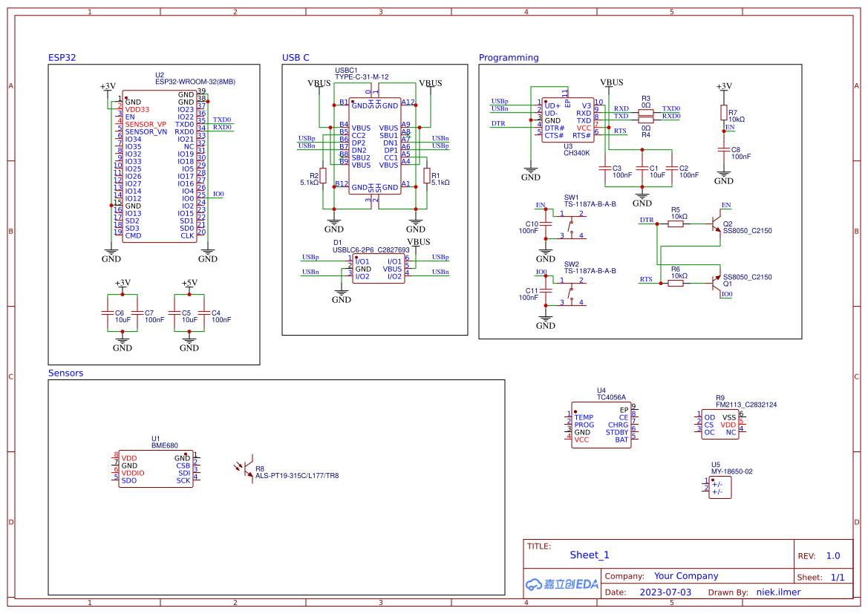The height and width of the screenshot is (614, 868).
Task: Click the TXD0 net label on ESP32
Action: pos(222,120)
